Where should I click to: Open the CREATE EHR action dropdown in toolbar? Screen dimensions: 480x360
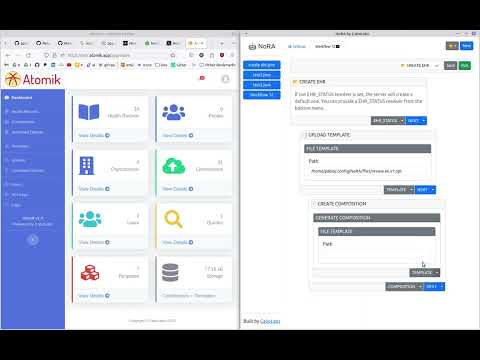pyautogui.click(x=420, y=65)
